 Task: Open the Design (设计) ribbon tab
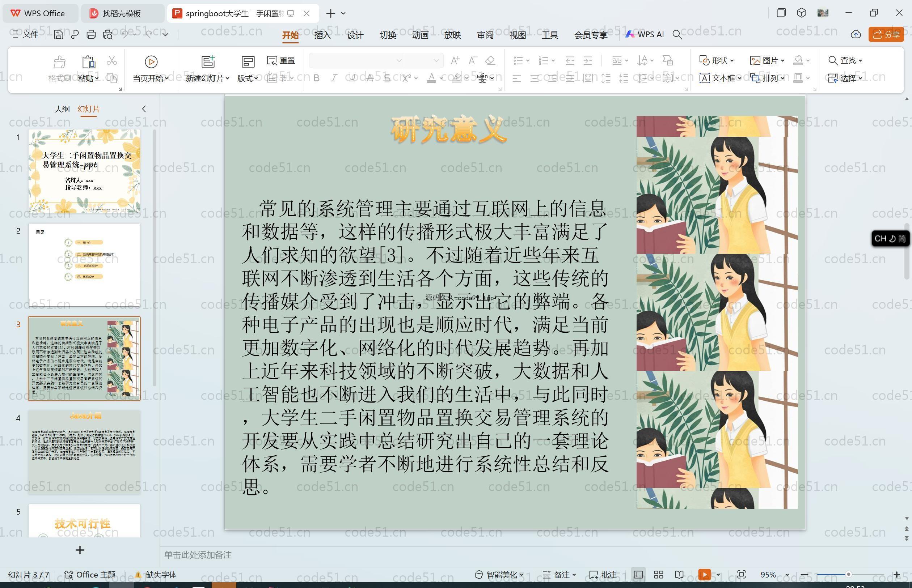[355, 35]
